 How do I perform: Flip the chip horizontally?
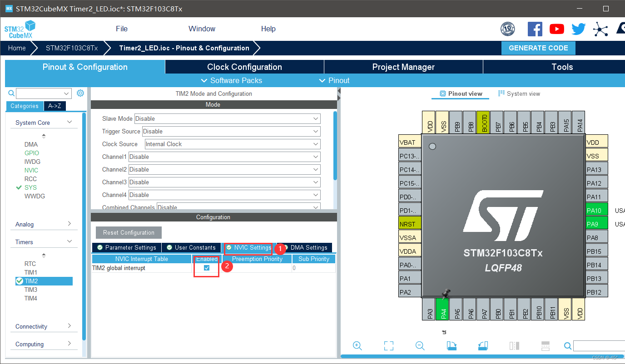(x=514, y=346)
